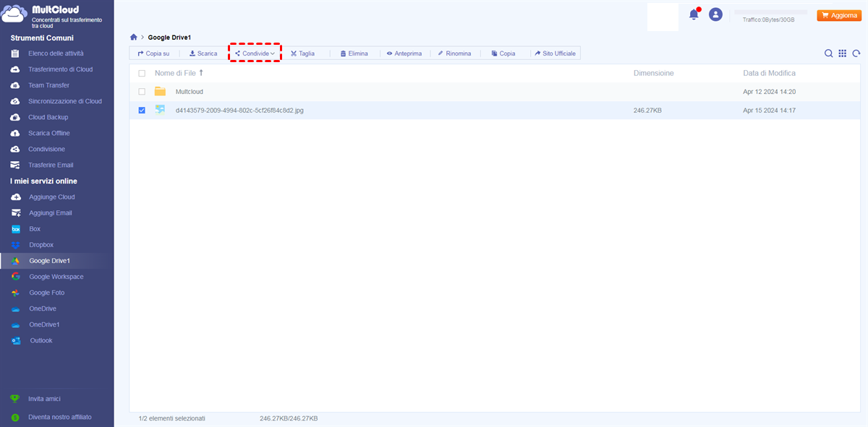The width and height of the screenshot is (868, 427).
Task: Click the Scarica Offline sidebar icon
Action: click(15, 133)
